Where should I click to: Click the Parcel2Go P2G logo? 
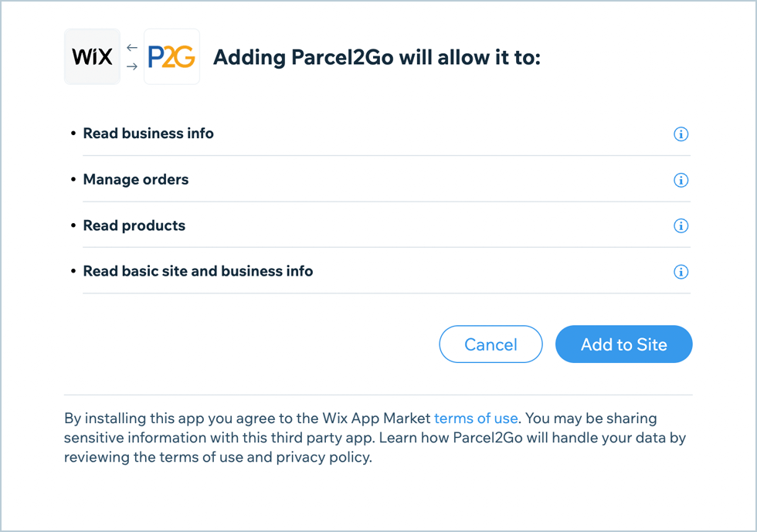click(171, 56)
